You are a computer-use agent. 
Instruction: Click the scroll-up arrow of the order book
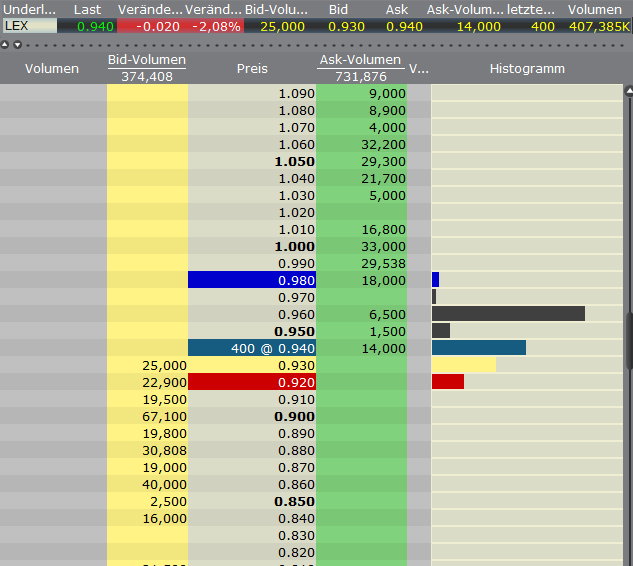[x=628, y=91]
